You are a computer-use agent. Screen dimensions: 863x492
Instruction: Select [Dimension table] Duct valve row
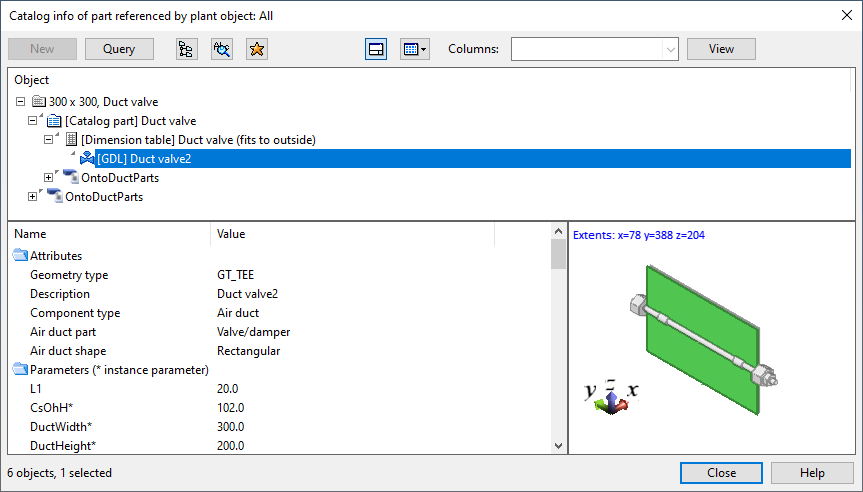pos(198,140)
